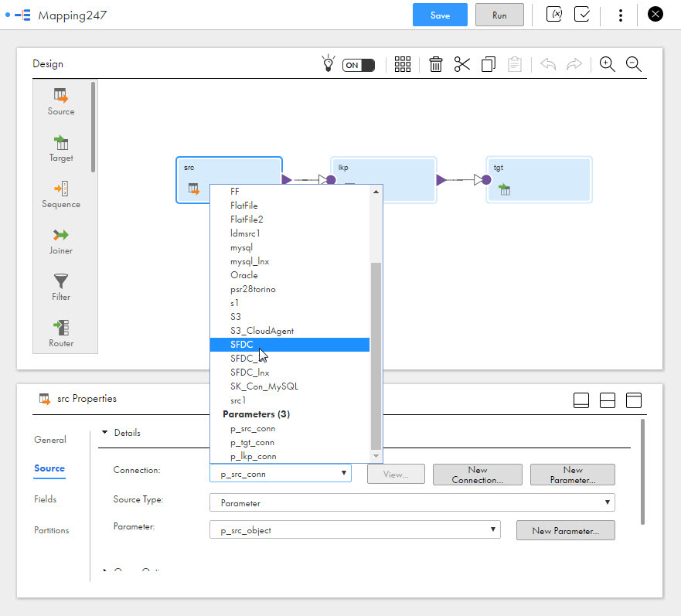This screenshot has height=616, width=681.
Task: Delete selected transformation with trash icon
Action: [x=436, y=64]
